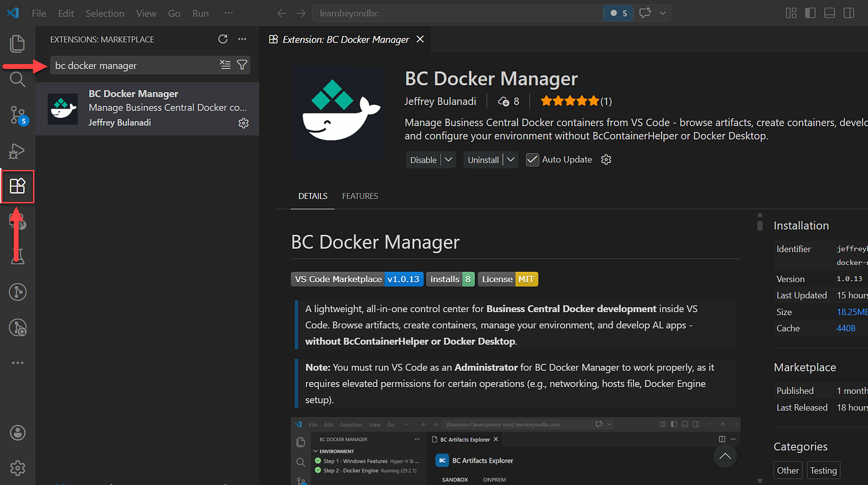Click the Uninstall button
868x485 pixels.
pos(483,159)
